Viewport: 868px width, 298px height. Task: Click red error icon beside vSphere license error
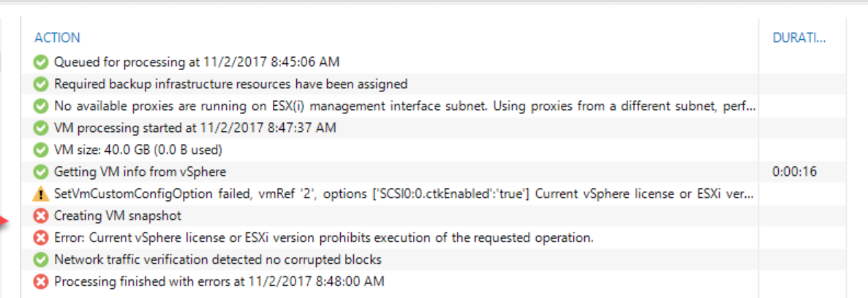[x=41, y=238]
